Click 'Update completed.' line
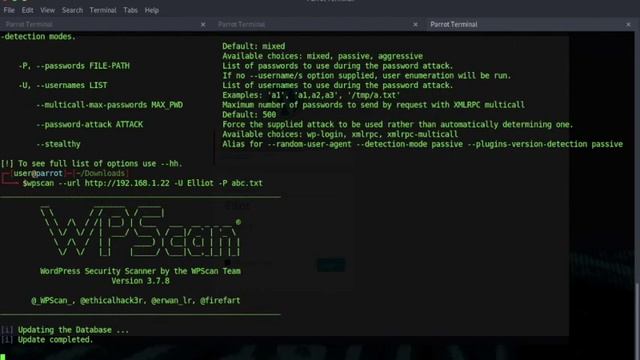This screenshot has width=640, height=360. 47,340
